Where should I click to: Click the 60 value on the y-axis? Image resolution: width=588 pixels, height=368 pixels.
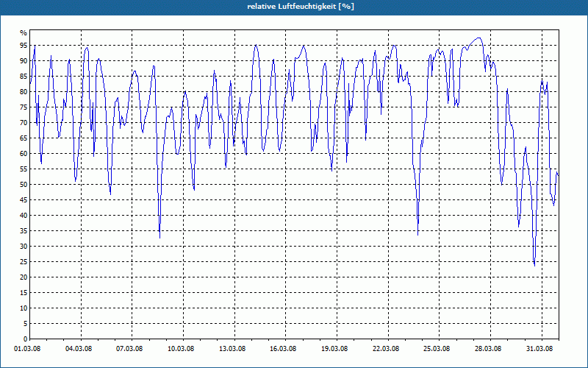point(24,154)
